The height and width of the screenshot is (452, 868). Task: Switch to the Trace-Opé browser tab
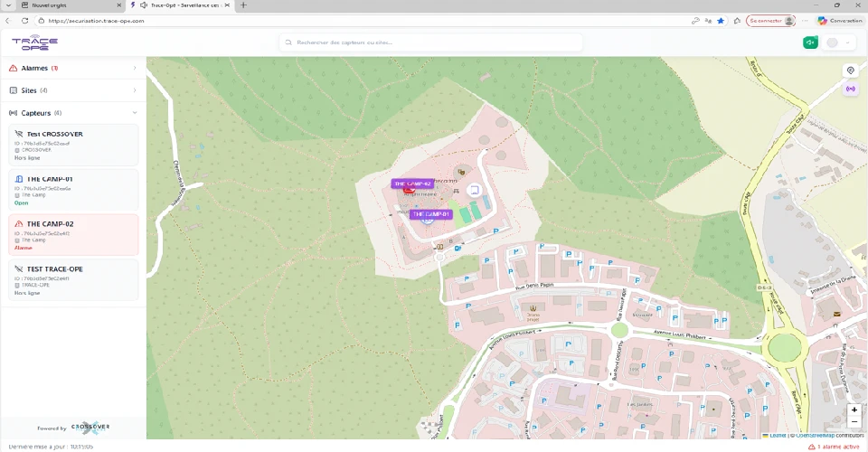[180, 5]
